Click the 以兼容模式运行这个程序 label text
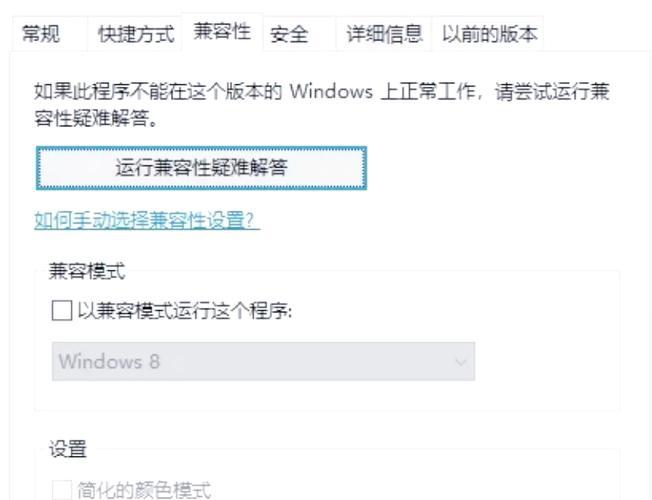This screenshot has width=652, height=500. point(185,311)
